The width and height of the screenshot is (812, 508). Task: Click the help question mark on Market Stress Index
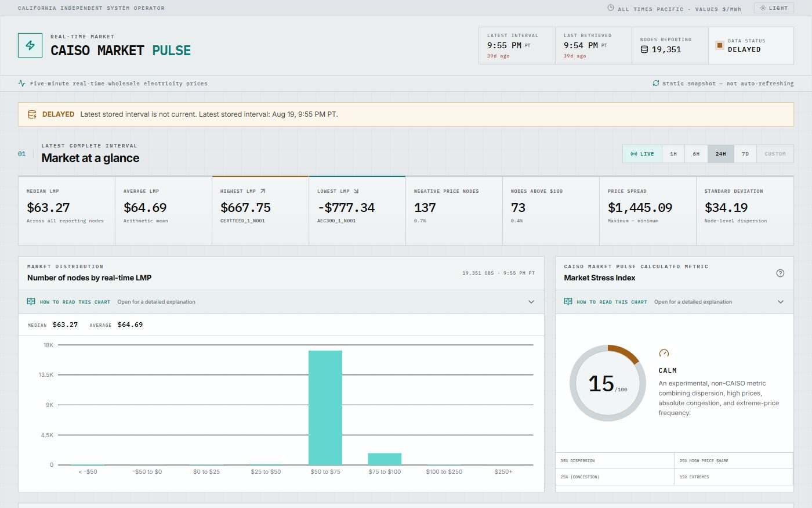tap(780, 273)
